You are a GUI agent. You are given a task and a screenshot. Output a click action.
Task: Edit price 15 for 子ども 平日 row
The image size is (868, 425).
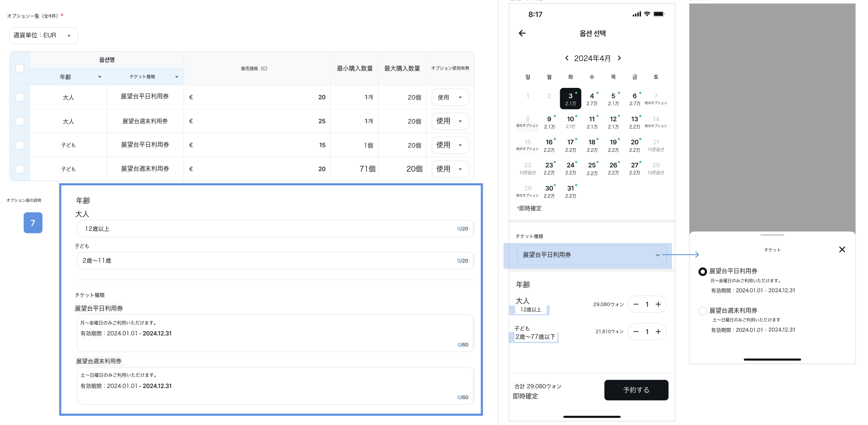tap(257, 145)
